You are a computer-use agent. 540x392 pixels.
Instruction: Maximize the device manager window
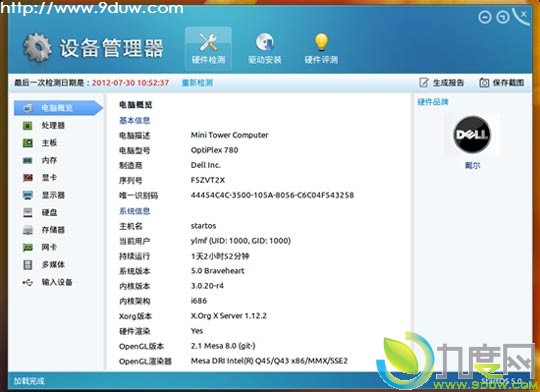click(x=503, y=17)
